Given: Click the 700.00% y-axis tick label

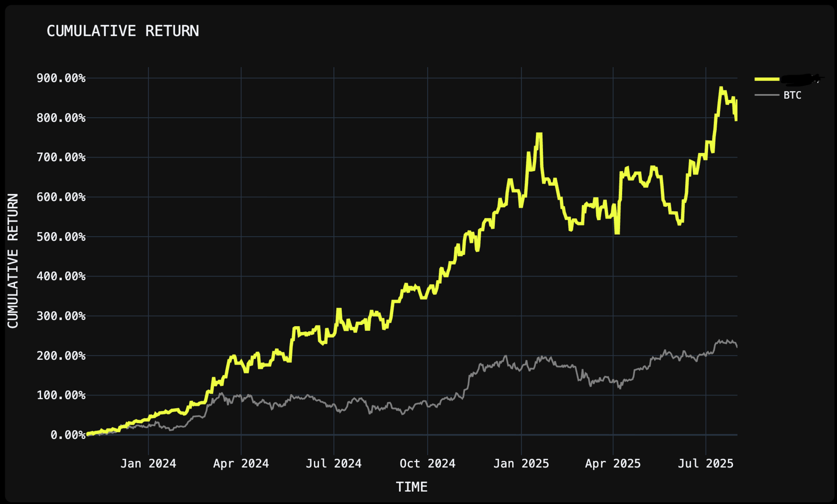Looking at the screenshot, I should tap(61, 157).
